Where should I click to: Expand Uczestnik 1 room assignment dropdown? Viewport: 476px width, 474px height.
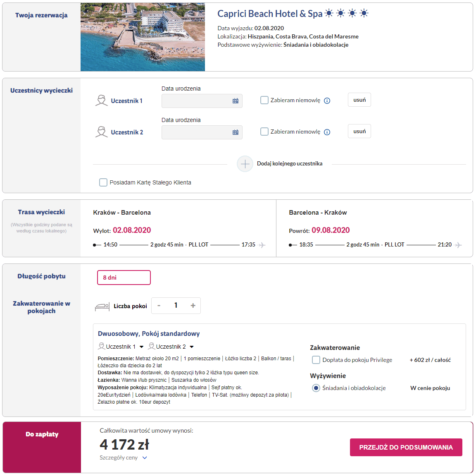click(x=141, y=347)
